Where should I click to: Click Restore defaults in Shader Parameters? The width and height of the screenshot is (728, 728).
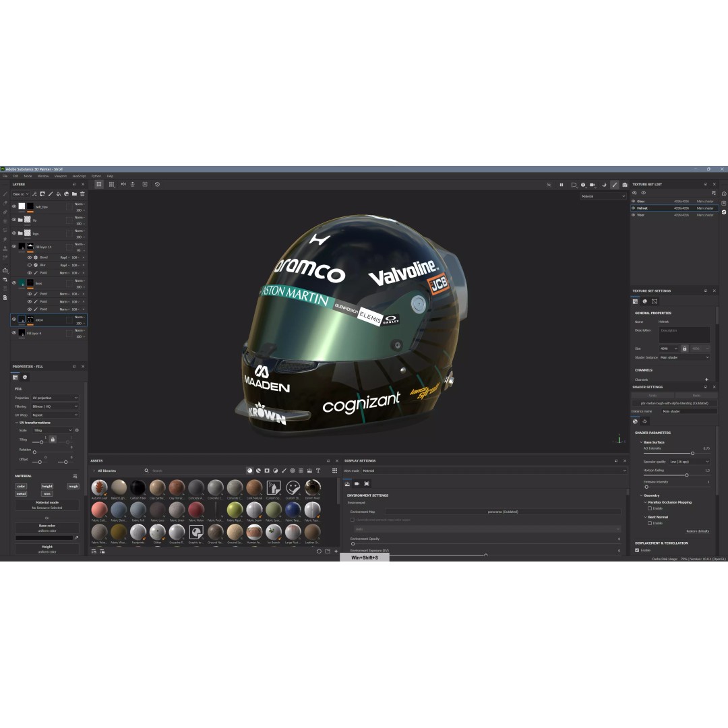coord(698,531)
